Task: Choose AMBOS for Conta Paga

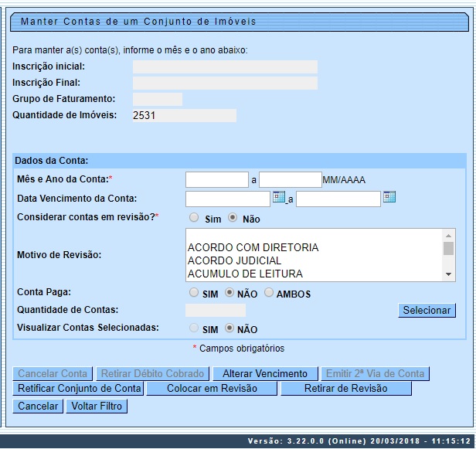Action: pos(269,292)
